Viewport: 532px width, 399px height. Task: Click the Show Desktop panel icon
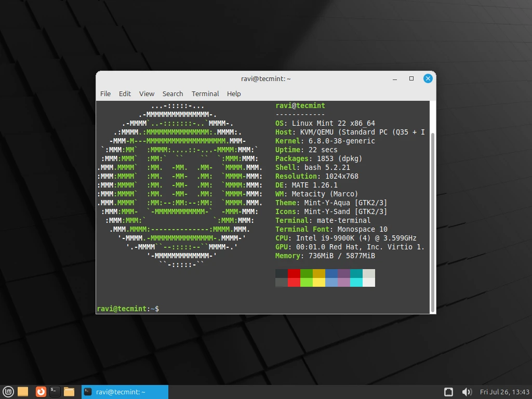pos(23,392)
